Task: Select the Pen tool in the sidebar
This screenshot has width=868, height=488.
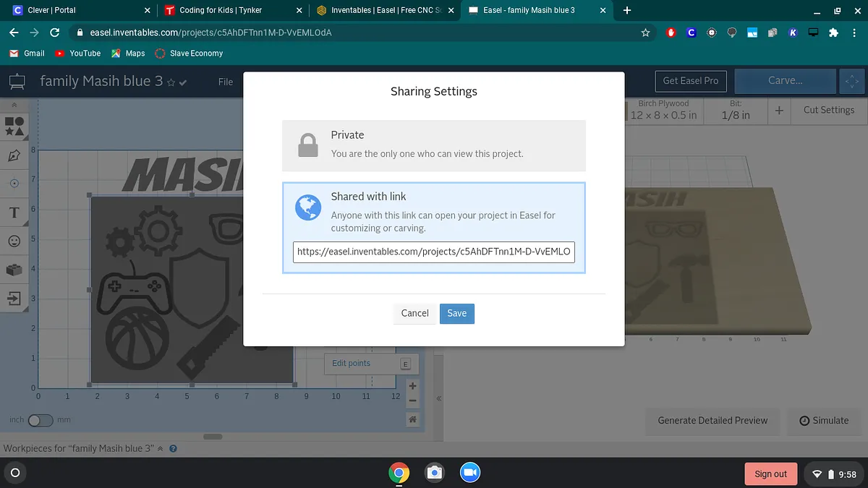Action: [x=14, y=155]
